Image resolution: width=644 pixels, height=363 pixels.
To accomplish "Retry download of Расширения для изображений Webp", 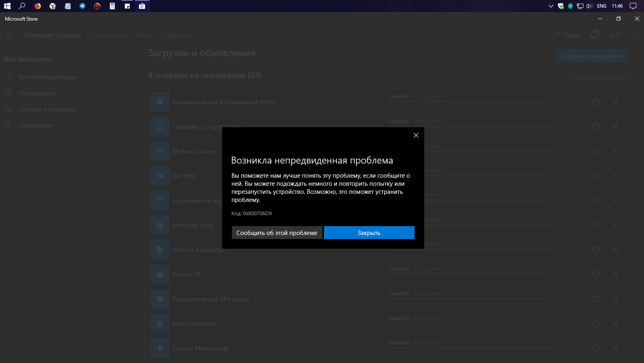I will (x=596, y=102).
